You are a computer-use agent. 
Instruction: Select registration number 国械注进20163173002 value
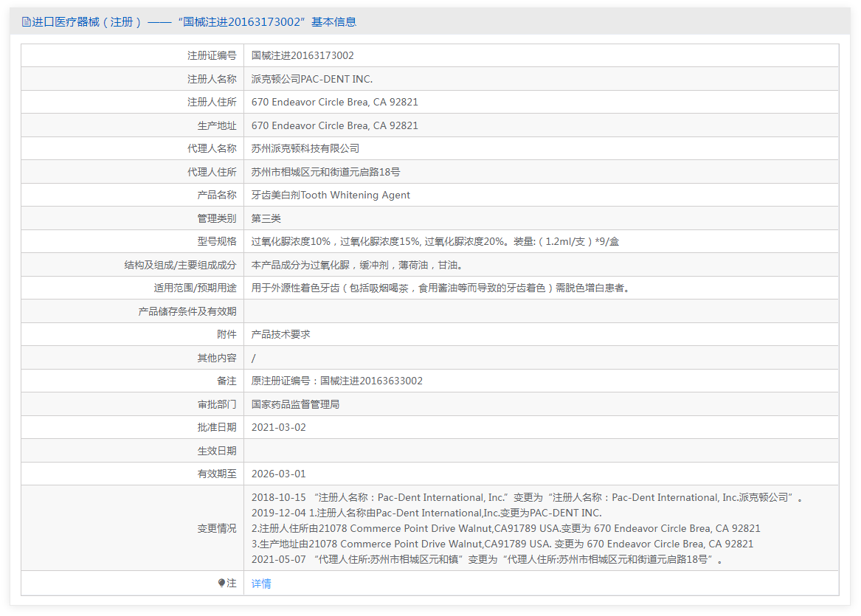coord(302,55)
